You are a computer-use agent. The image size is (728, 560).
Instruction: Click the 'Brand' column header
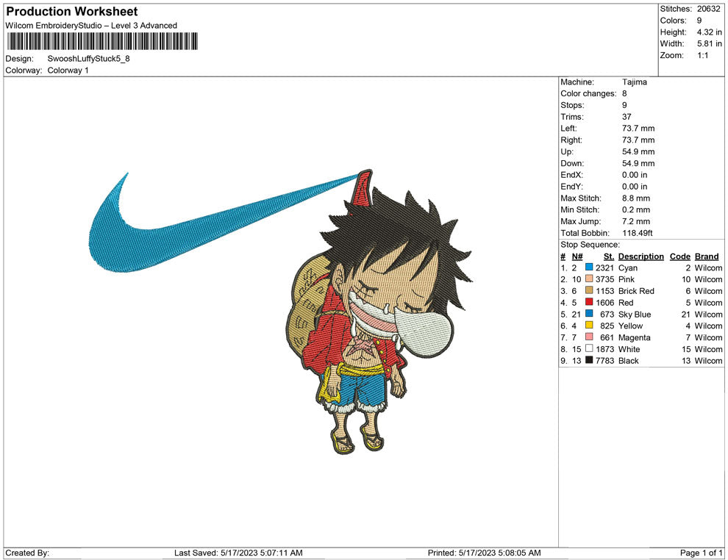707,256
